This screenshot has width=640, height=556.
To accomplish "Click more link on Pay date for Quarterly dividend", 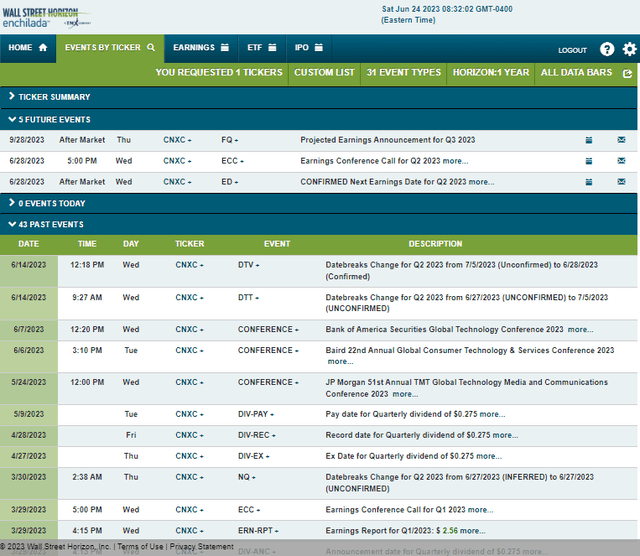I will click(x=493, y=414).
